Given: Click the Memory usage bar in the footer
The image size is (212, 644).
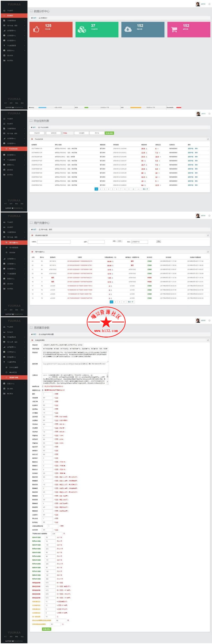Looking at the screenshot, I should point(42,108).
